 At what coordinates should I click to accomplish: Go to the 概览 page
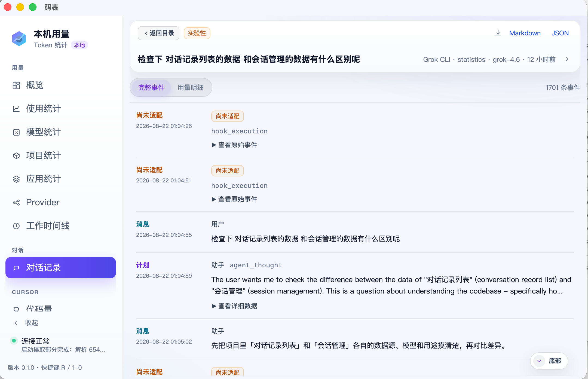click(61, 85)
